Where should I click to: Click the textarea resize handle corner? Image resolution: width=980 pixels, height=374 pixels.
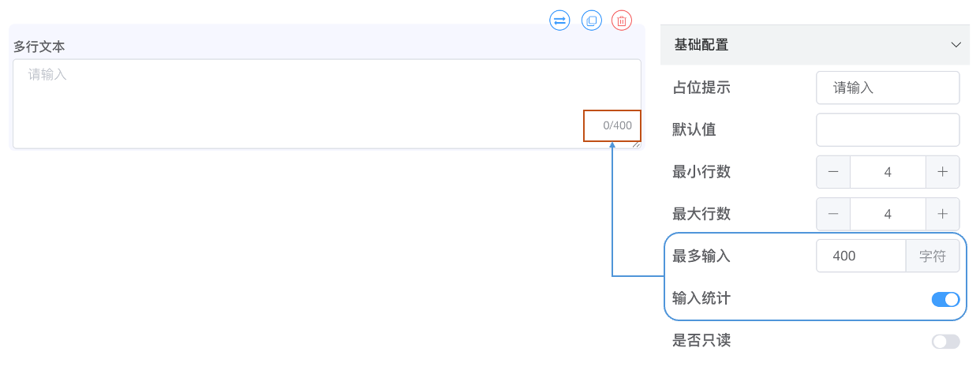(x=636, y=144)
